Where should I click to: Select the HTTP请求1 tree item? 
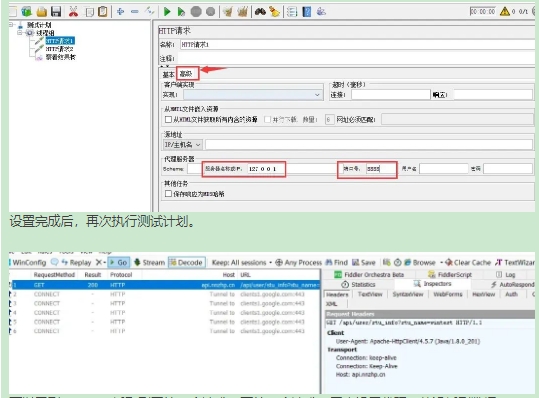tap(59, 41)
